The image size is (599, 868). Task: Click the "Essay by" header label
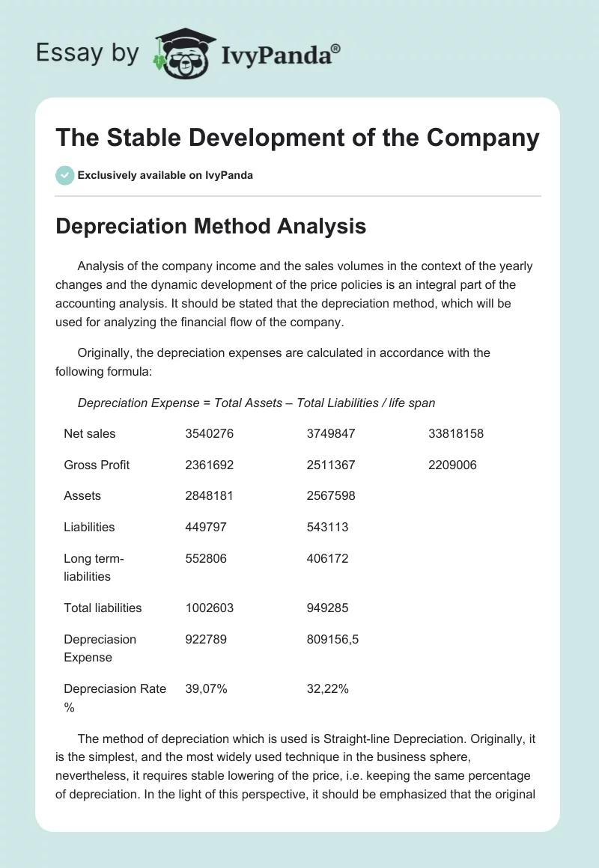point(85,54)
